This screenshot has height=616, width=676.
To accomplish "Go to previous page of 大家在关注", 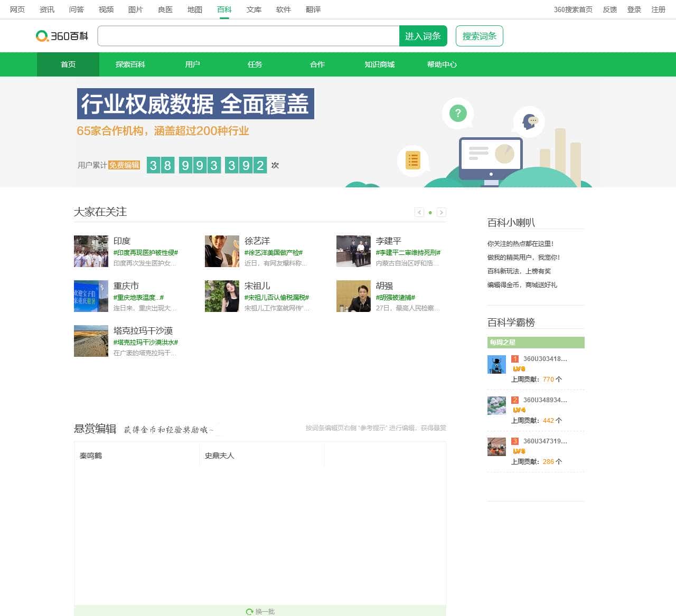I will (x=419, y=212).
